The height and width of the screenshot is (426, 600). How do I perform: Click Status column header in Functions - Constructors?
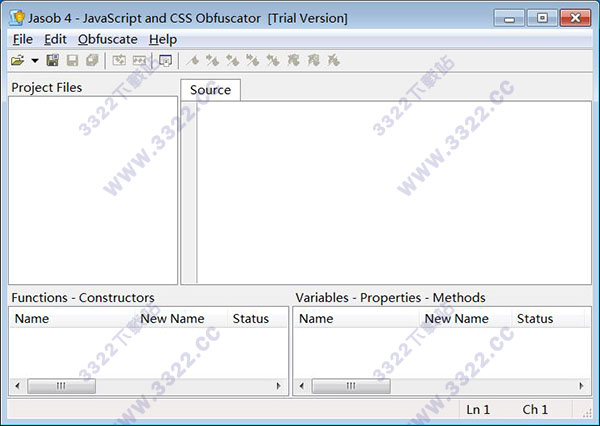tap(258, 318)
